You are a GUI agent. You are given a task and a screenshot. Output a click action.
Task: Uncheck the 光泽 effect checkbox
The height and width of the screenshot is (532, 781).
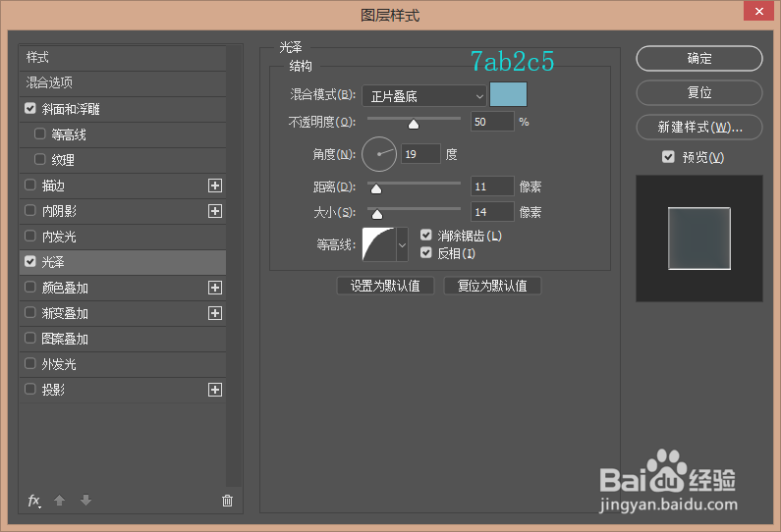(30, 262)
